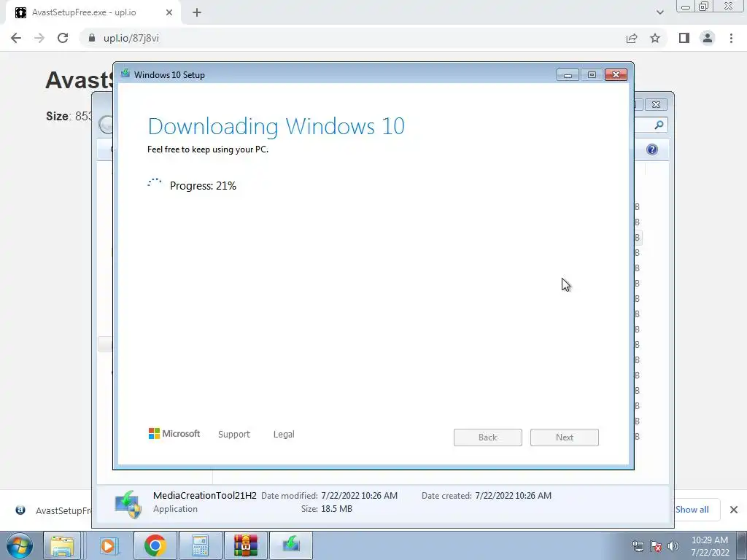Click Windows 10 Setup title bar icon
Viewport: 747px width, 560px height.
click(x=125, y=74)
